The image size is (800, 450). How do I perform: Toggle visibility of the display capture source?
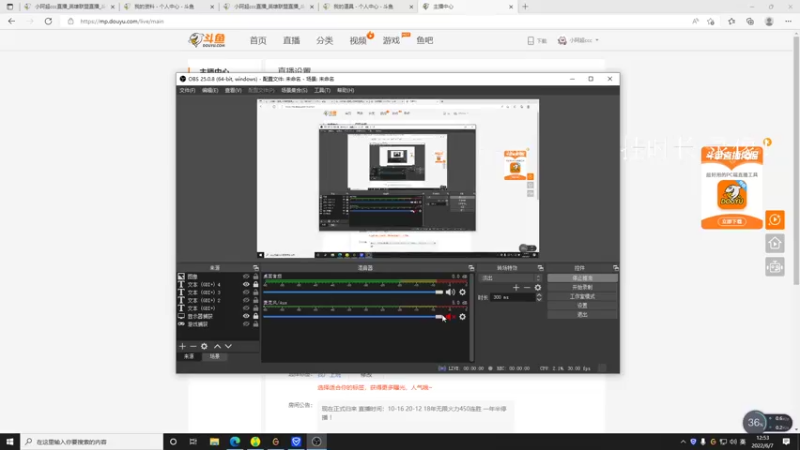click(x=246, y=316)
